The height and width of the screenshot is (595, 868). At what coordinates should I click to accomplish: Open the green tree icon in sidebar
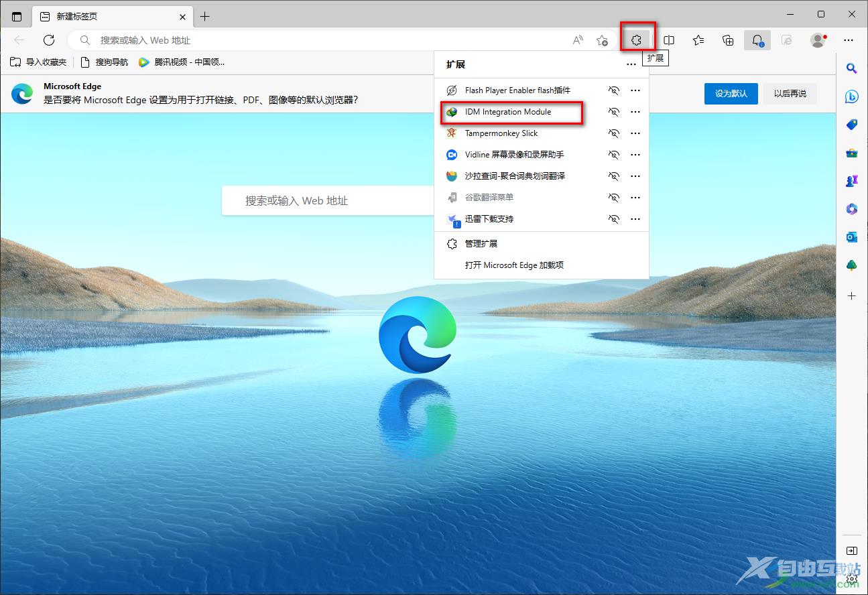click(x=851, y=265)
